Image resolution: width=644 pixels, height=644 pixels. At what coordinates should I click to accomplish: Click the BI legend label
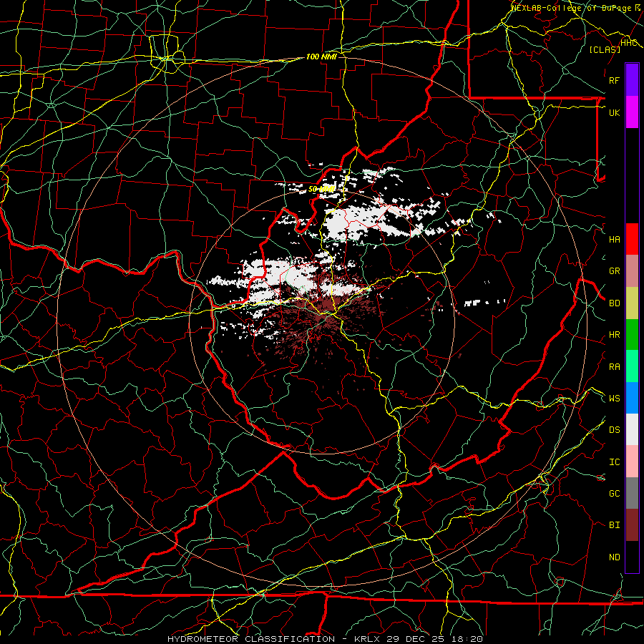coord(614,525)
